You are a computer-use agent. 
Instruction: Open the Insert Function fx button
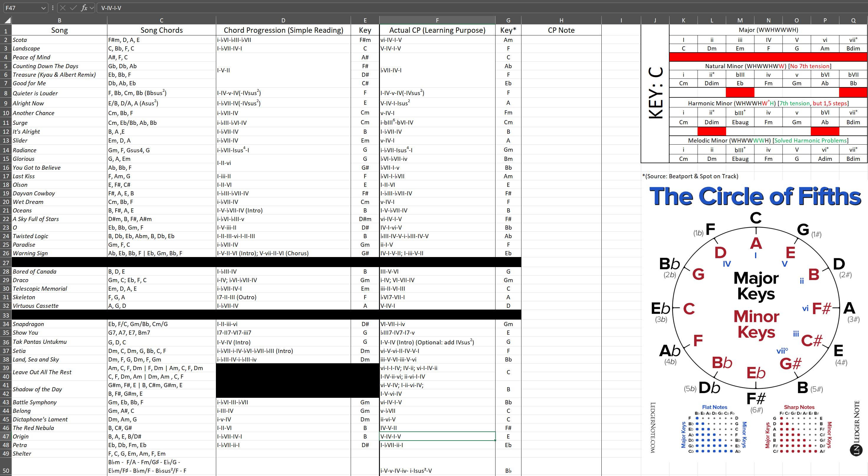click(84, 8)
